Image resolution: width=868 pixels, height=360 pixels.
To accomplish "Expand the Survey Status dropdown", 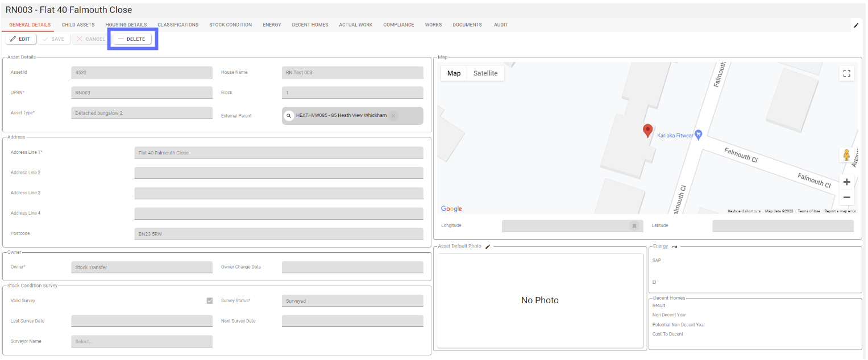I will [352, 301].
